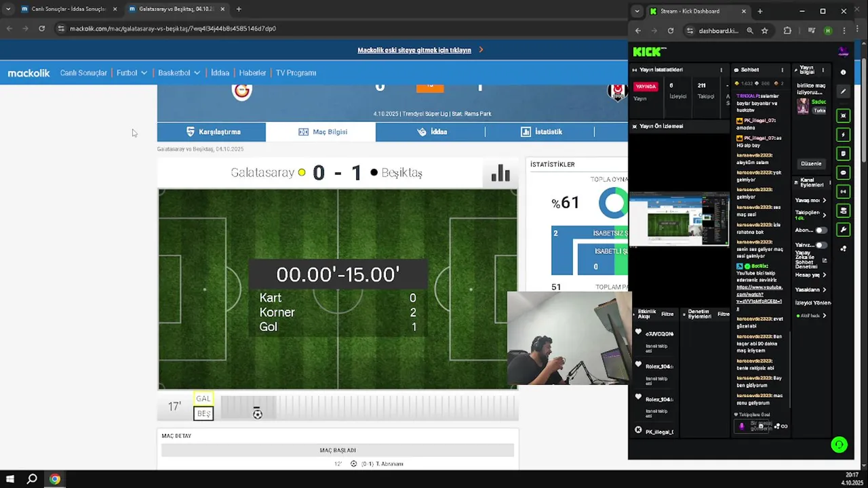Open site info icon beside mackolik URL

[x=60, y=28]
